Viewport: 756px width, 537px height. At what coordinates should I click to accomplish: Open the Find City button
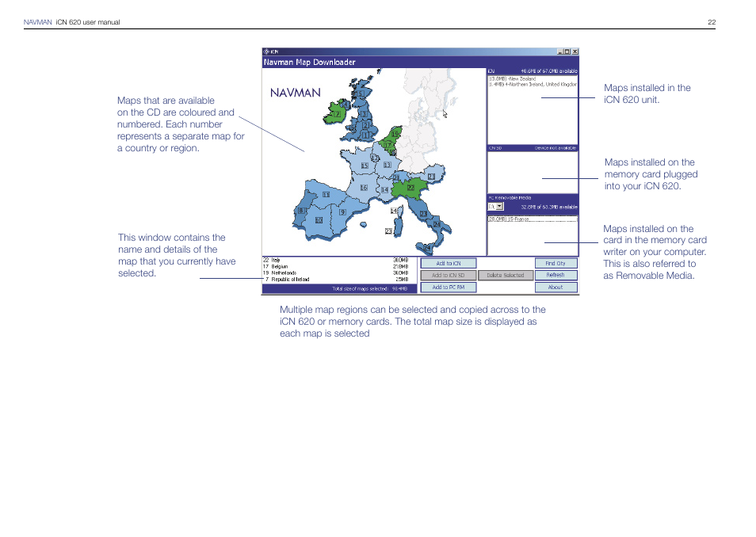pos(556,263)
